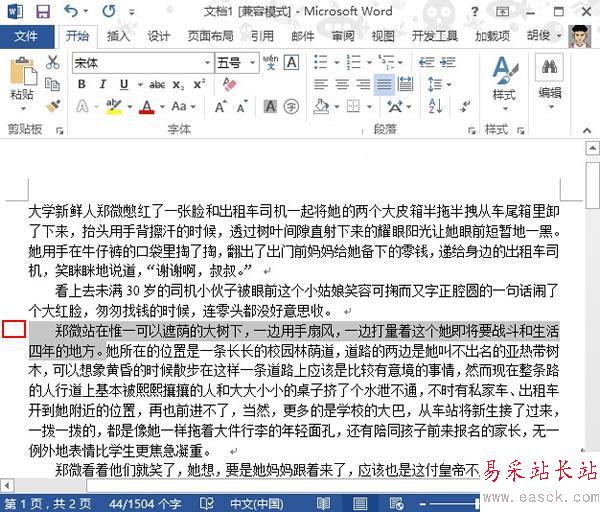
Task: Click the Save icon in quick access toolbar
Action: point(42,11)
